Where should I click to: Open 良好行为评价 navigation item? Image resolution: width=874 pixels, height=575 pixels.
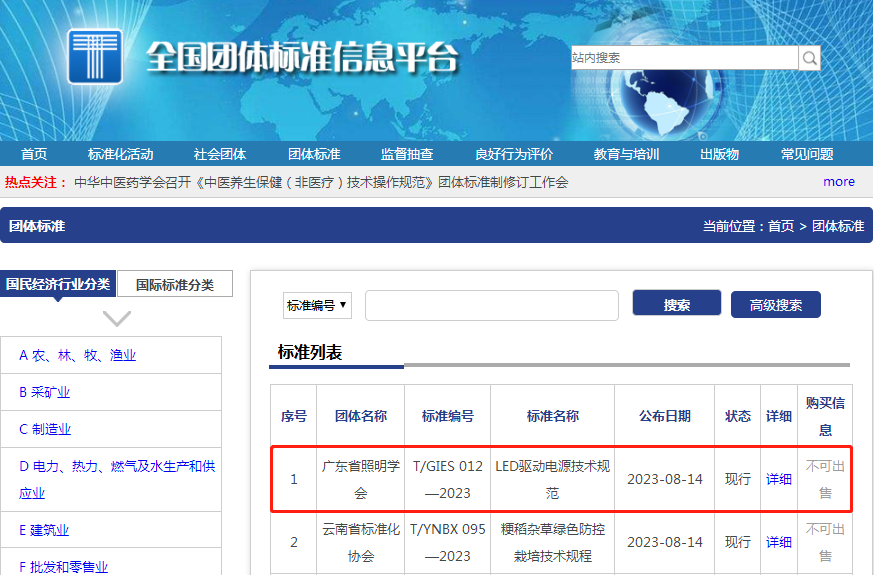click(x=514, y=154)
